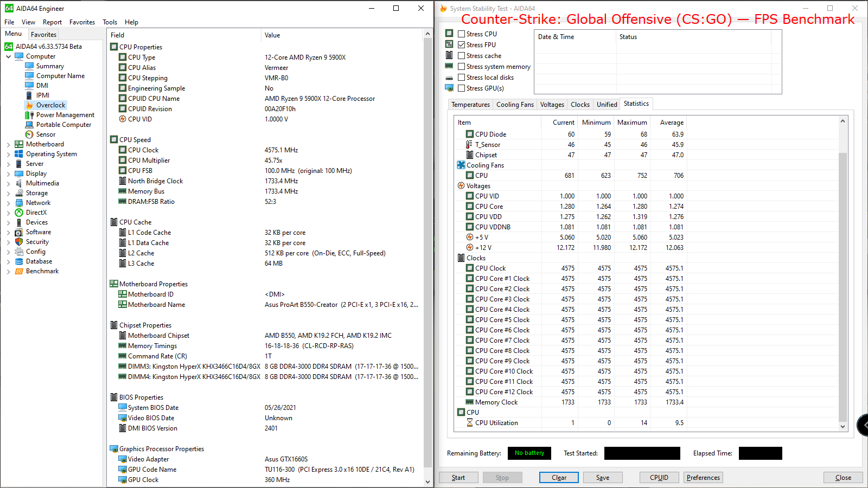Screen dimensions: 868x488
Task: Click the Overclock flame icon in tree
Action: 29,105
